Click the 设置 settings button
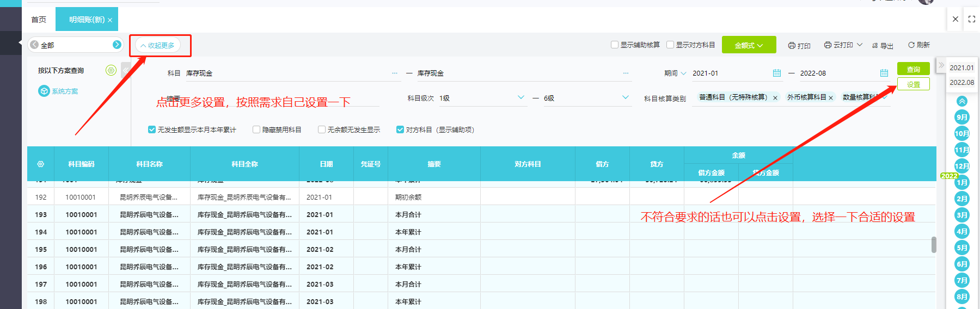980x309 pixels. tap(914, 84)
